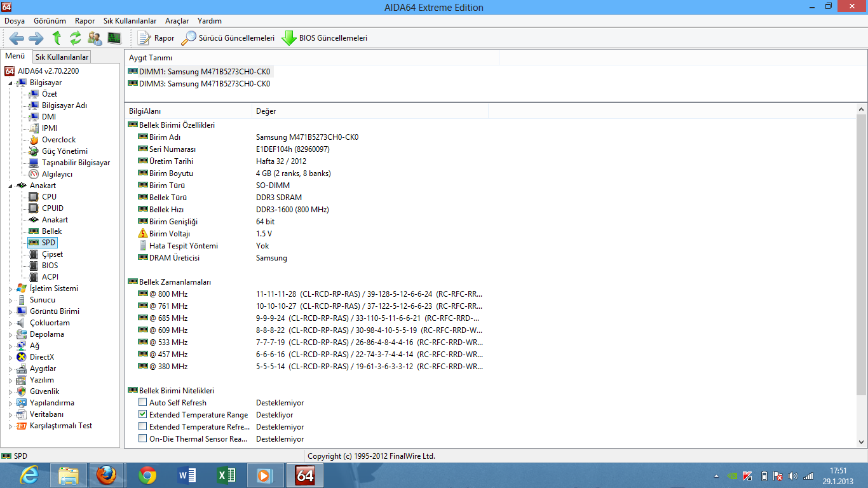Open the Görünüm menu
Image resolution: width=868 pixels, height=488 pixels.
50,21
